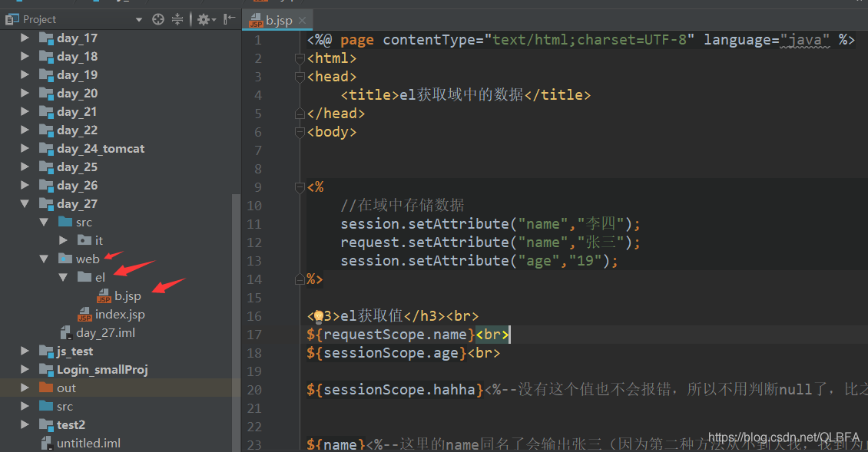This screenshot has width=868, height=452.
Task: Select the day_25 module folder icon
Action: point(46,167)
